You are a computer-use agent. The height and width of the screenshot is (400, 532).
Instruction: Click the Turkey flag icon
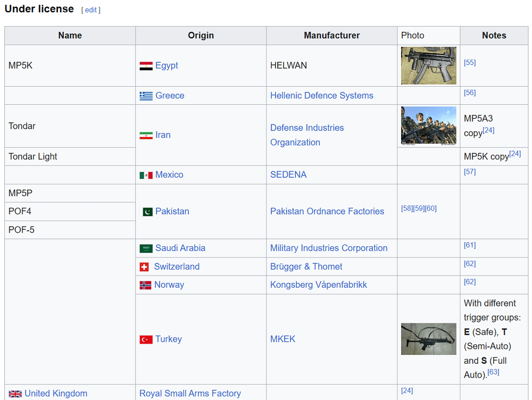point(146,339)
